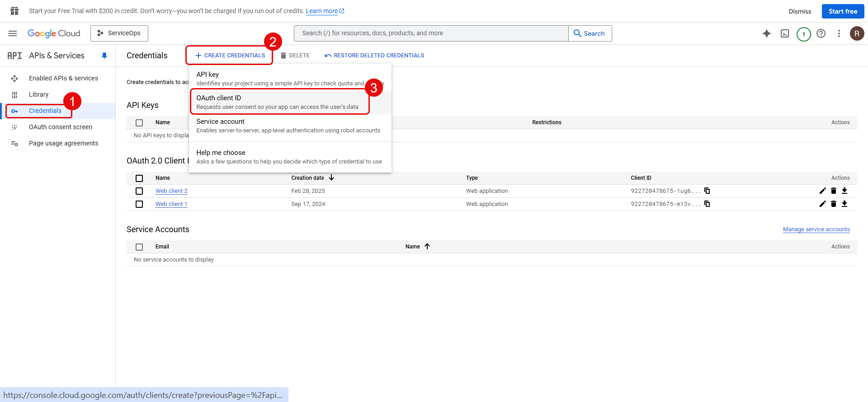Viewport: 868px width, 402px height.
Task: Expand the Create Credentials dropdown
Action: [230, 56]
